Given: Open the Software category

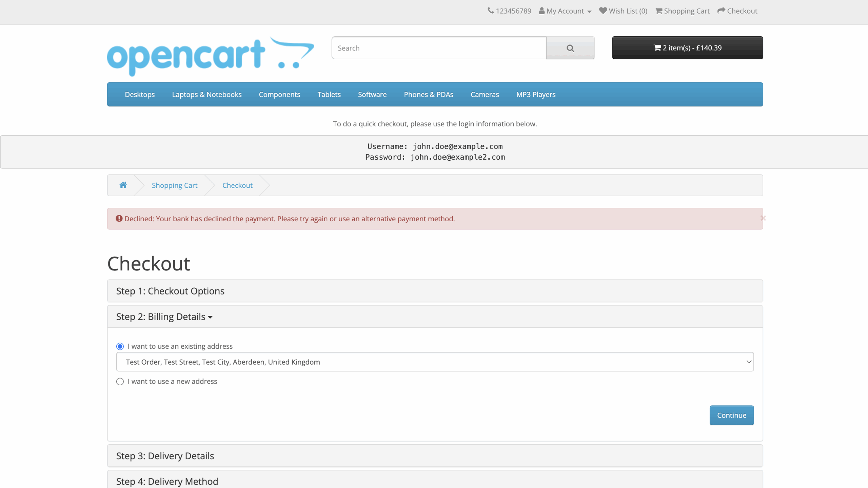Looking at the screenshot, I should (x=372, y=94).
